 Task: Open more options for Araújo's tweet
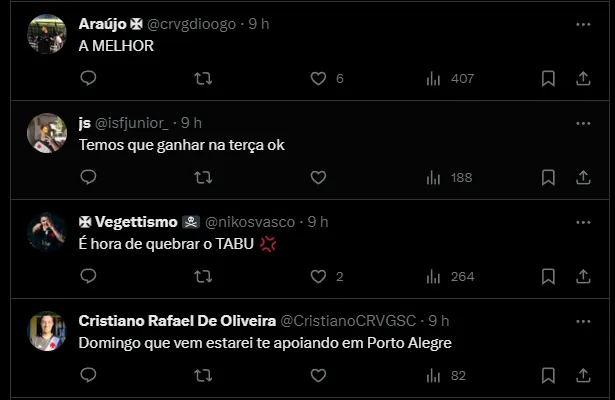[x=583, y=24]
